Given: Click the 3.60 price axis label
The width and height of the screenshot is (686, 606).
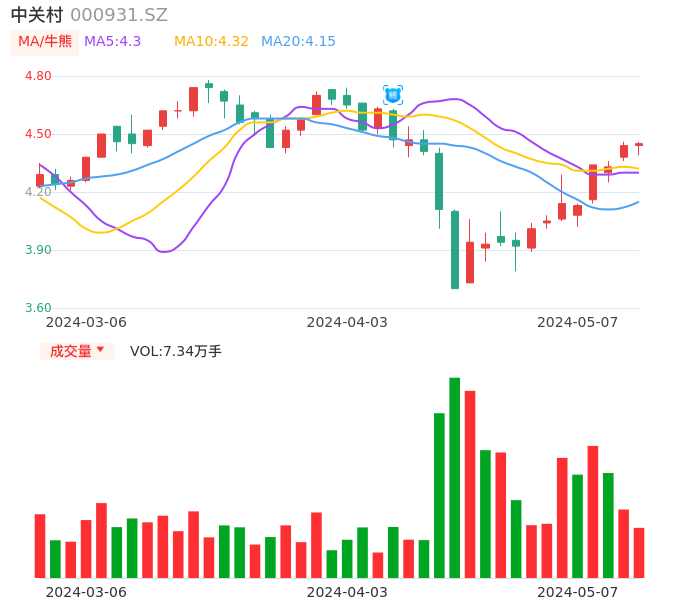Looking at the screenshot, I should pyautogui.click(x=38, y=308).
